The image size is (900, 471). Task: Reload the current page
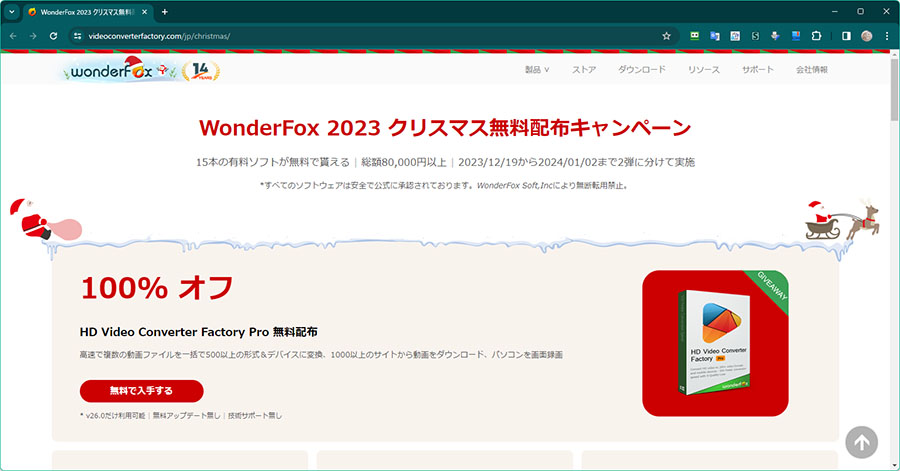(x=53, y=36)
